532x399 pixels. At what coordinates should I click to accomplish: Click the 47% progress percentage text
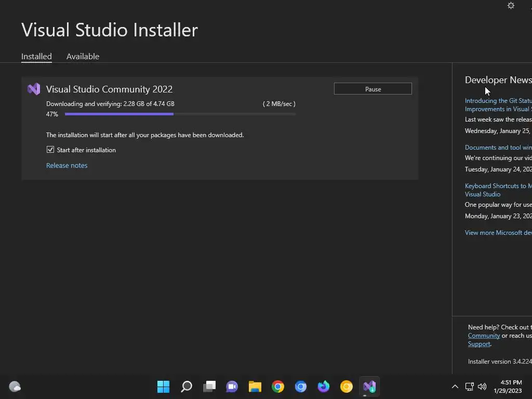52,114
